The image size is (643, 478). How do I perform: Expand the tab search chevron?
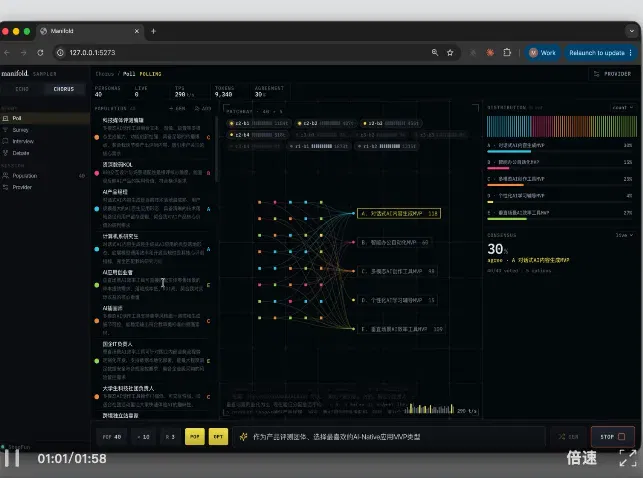pos(632,31)
